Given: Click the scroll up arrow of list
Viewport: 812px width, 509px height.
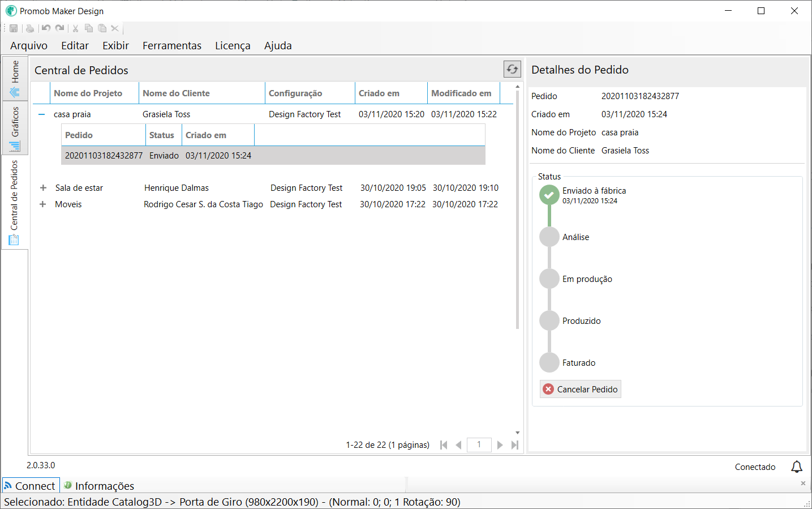Looking at the screenshot, I should 517,87.
